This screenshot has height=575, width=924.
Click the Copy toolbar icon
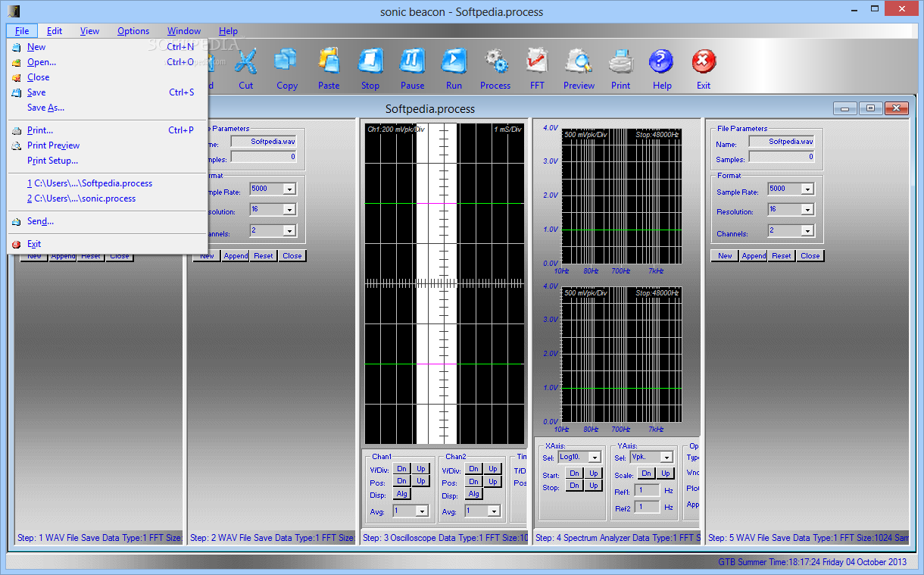pos(287,61)
